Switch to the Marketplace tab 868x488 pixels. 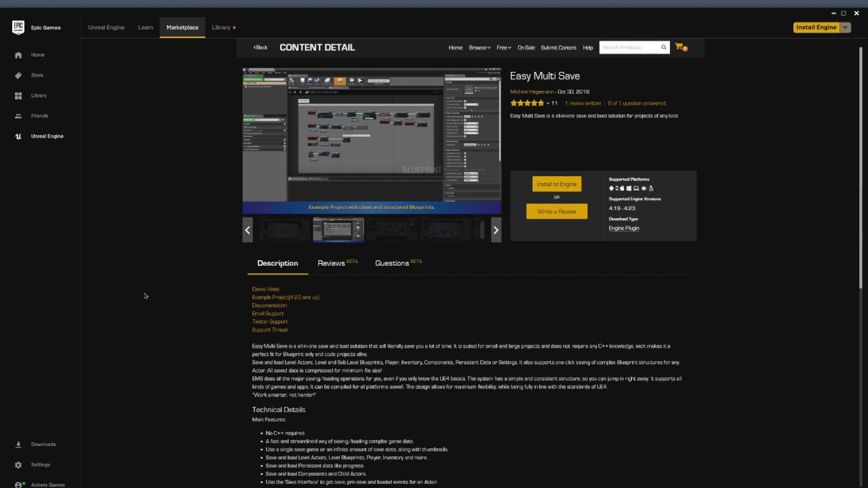(x=182, y=27)
